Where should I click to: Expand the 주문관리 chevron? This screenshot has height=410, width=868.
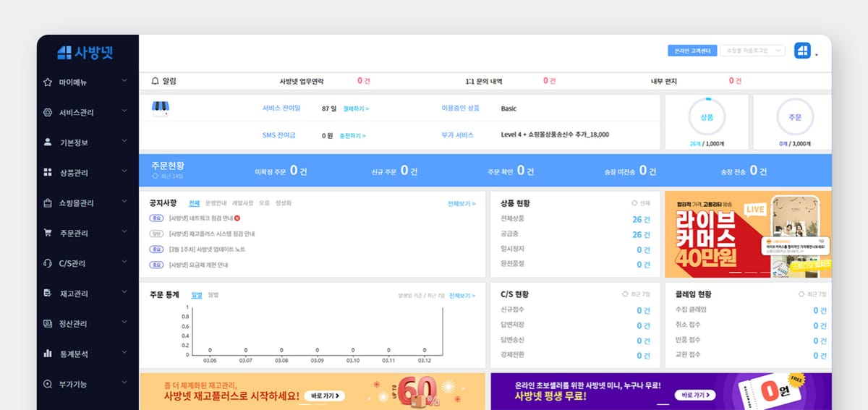124,232
